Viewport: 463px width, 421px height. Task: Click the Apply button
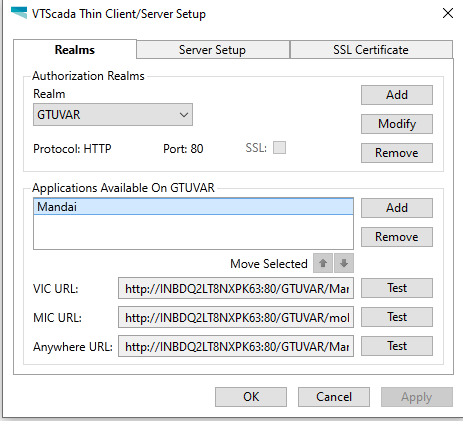(417, 397)
